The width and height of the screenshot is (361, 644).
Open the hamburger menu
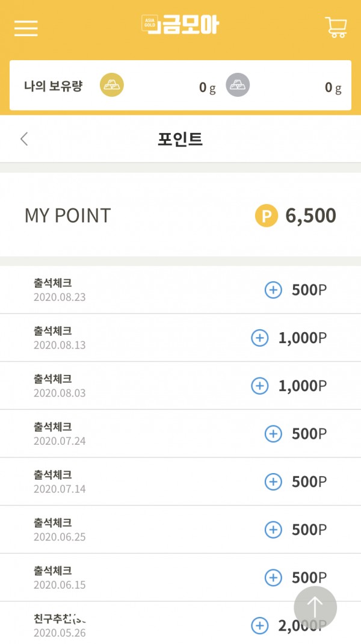[26, 28]
